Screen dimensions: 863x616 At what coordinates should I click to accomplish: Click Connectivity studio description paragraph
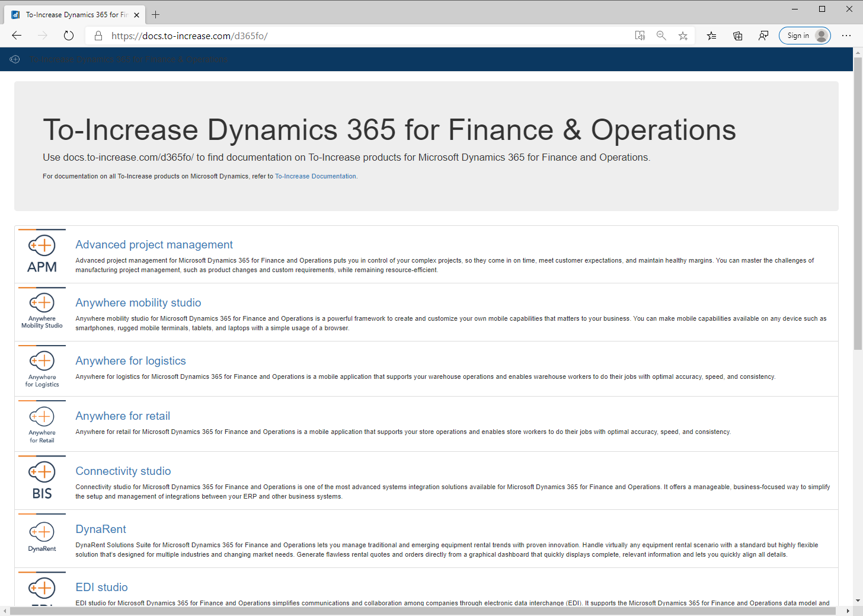[x=452, y=491]
